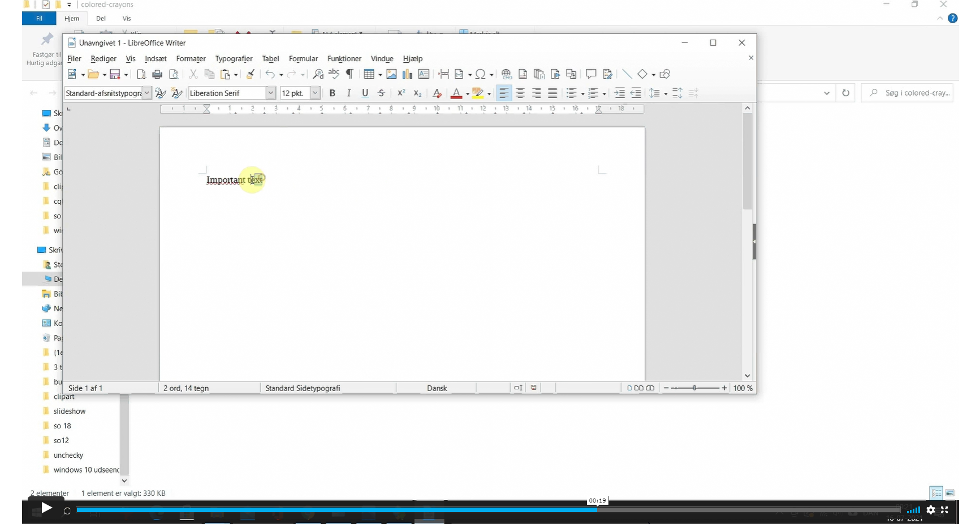
Task: Insert an image using toolbar icon
Action: pos(391,74)
